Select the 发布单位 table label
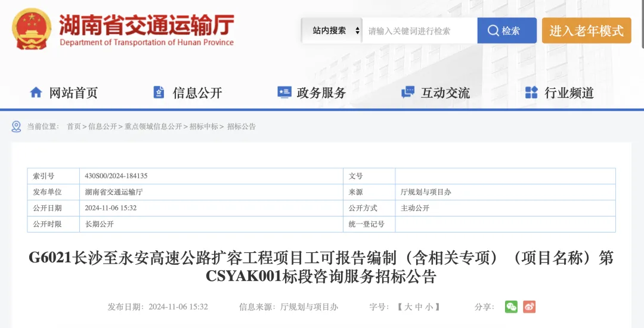Screen dimensions: 644x328 [x=47, y=192]
